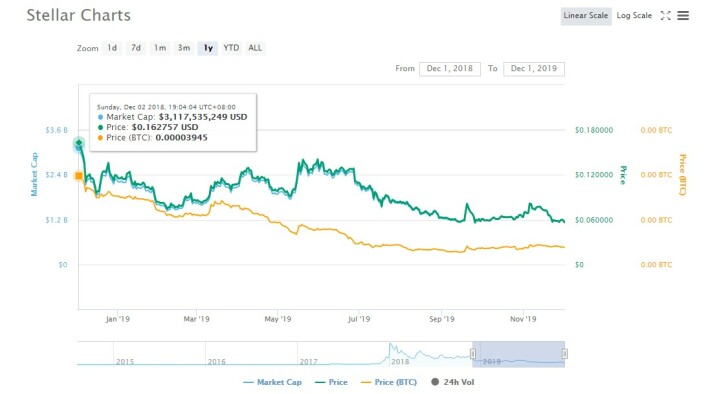Screen dimensions: 710x394
Task: Toggle 24h Vol series in legend
Action: [x=453, y=382]
